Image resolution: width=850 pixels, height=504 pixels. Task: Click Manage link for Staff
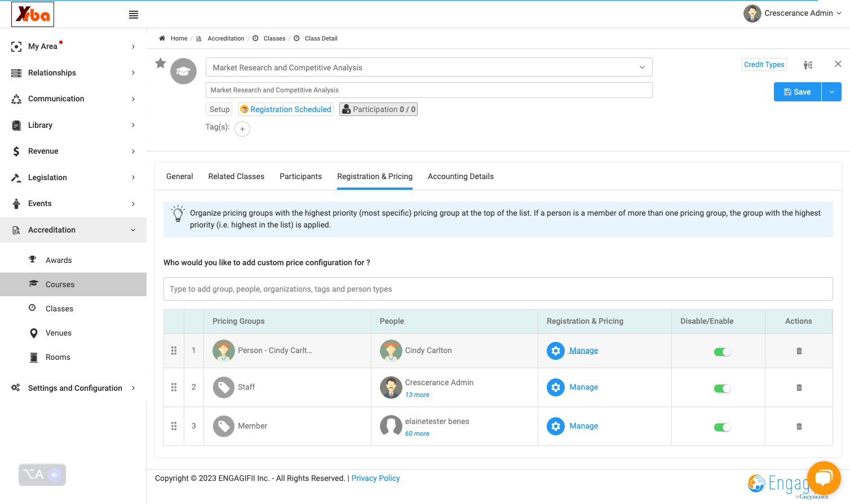coord(584,387)
